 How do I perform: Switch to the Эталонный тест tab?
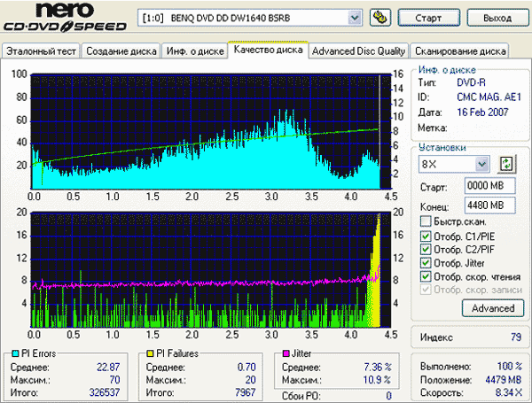click(41, 51)
